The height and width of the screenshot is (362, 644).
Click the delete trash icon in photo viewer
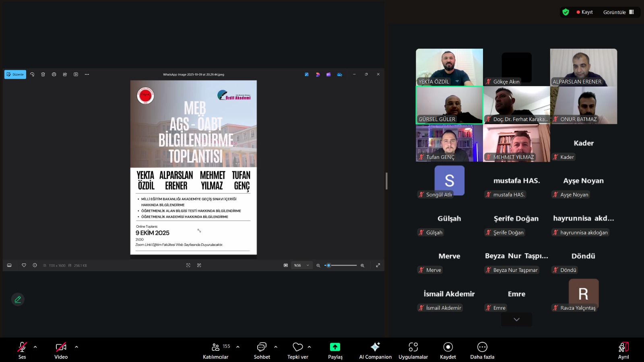43,74
